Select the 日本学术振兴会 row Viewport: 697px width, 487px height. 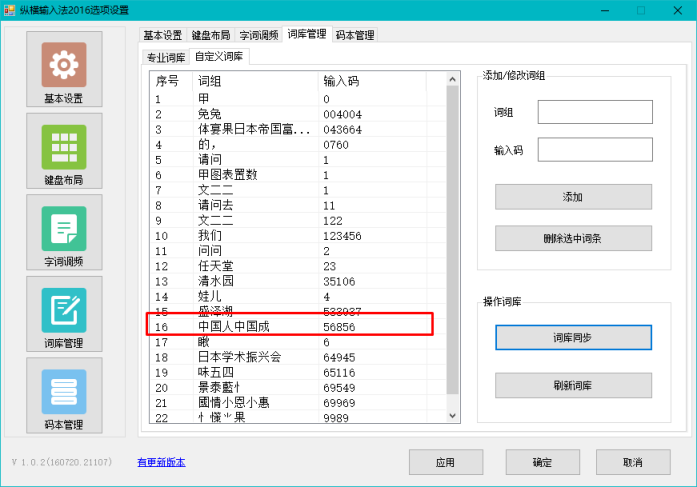point(240,357)
